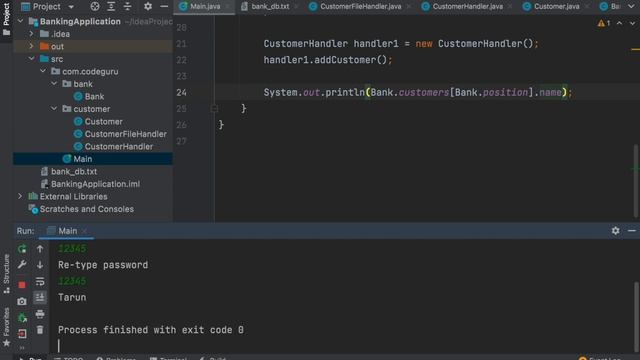This screenshot has width=640, height=360.
Task: Stop the running process
Action: [x=22, y=285]
